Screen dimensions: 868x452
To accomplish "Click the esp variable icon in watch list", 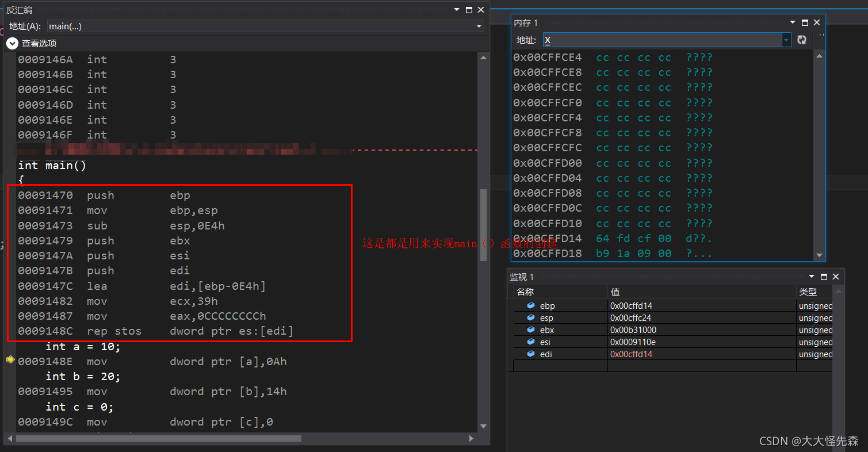I will point(531,317).
